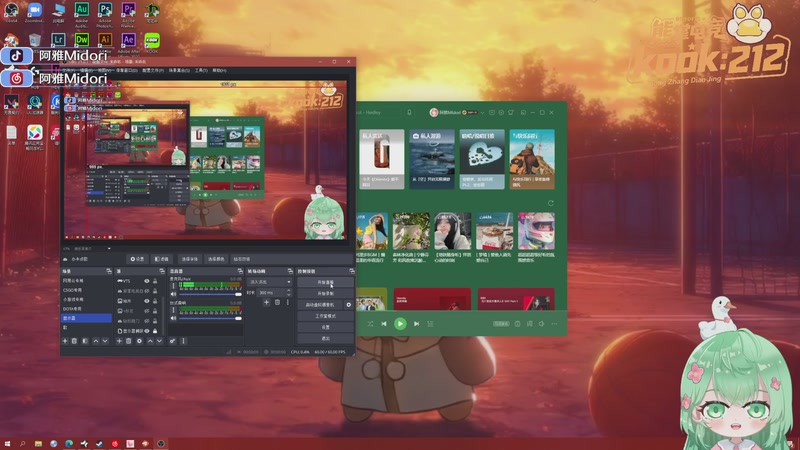Viewport: 800px width, 450px height.
Task: Toggle Studio Mode in OBS controls
Action: click(326, 316)
